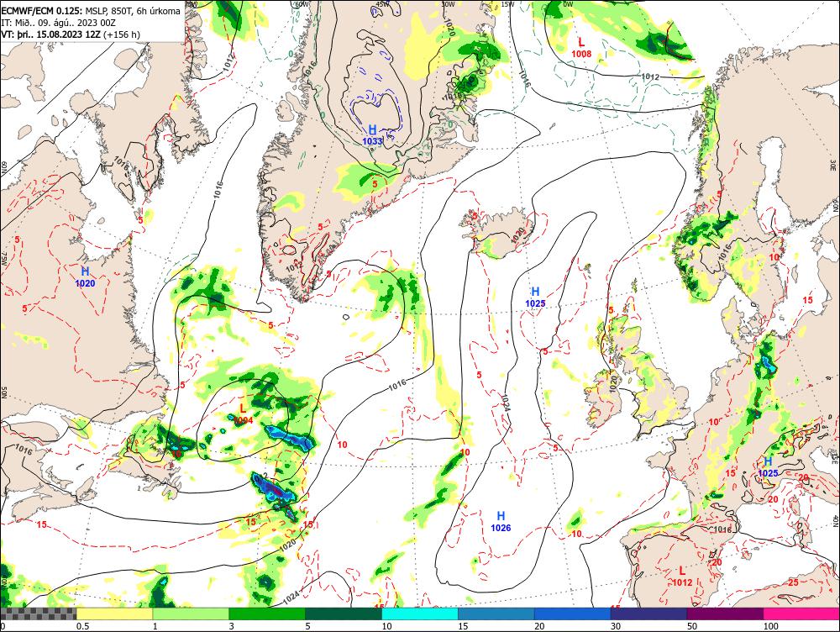Viewport: 840px width, 632px height.
Task: Click the 'ECMWF/ECM 0.125' model title text
Action: [x=42, y=11]
